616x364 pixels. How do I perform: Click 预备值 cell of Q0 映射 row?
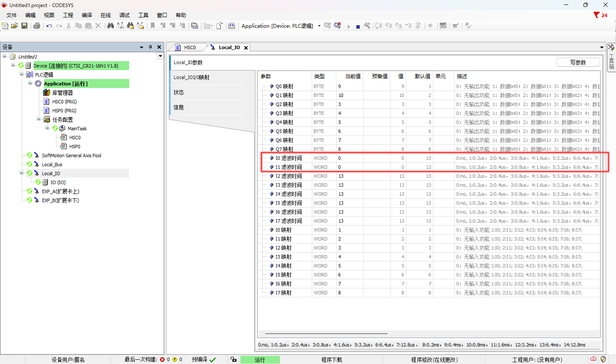[x=377, y=86]
